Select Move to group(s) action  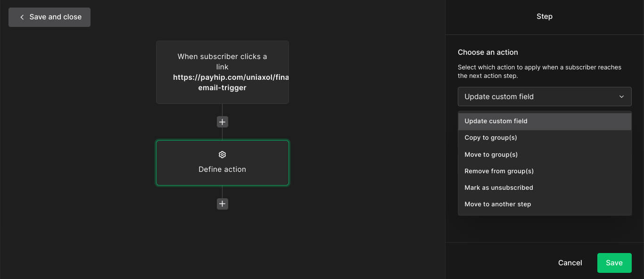491,155
